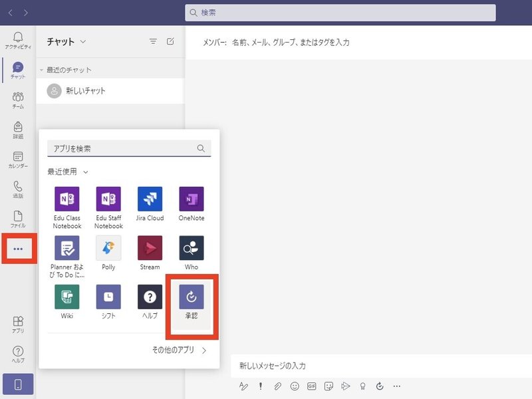Open the Assignments (課題) backpack icon

point(18,130)
